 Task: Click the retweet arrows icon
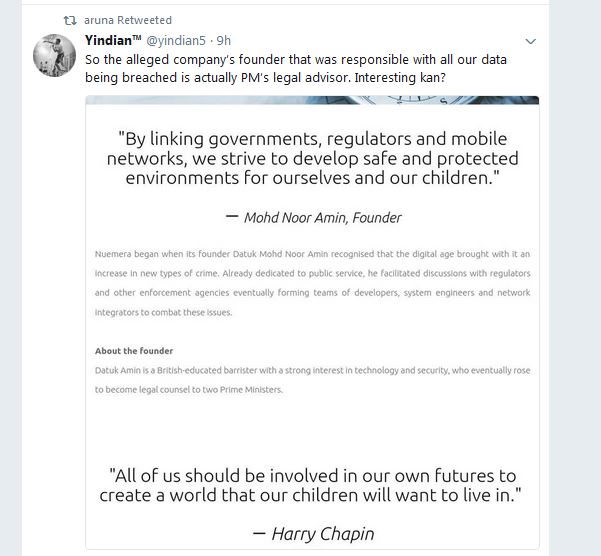[69, 20]
